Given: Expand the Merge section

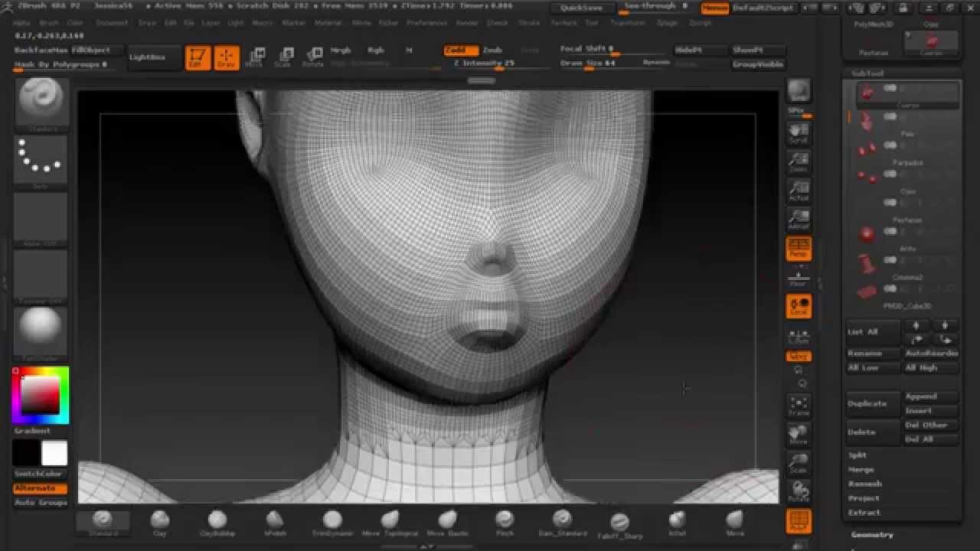Looking at the screenshot, I should coord(861,470).
